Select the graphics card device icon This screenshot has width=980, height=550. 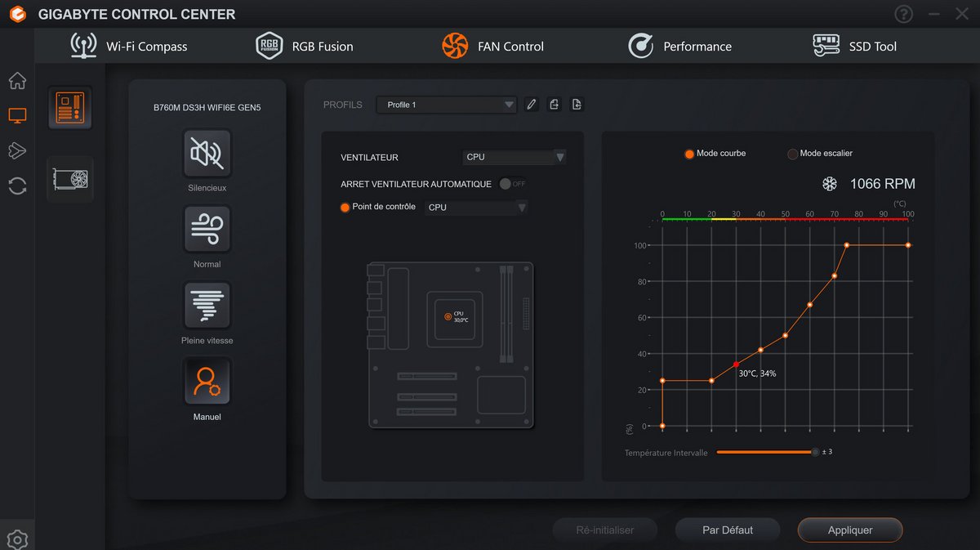70,179
